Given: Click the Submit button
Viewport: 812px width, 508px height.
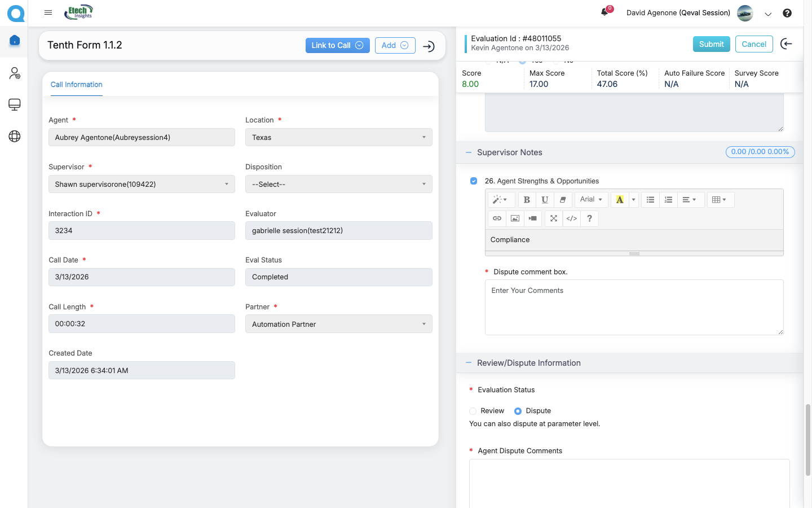Looking at the screenshot, I should (711, 44).
